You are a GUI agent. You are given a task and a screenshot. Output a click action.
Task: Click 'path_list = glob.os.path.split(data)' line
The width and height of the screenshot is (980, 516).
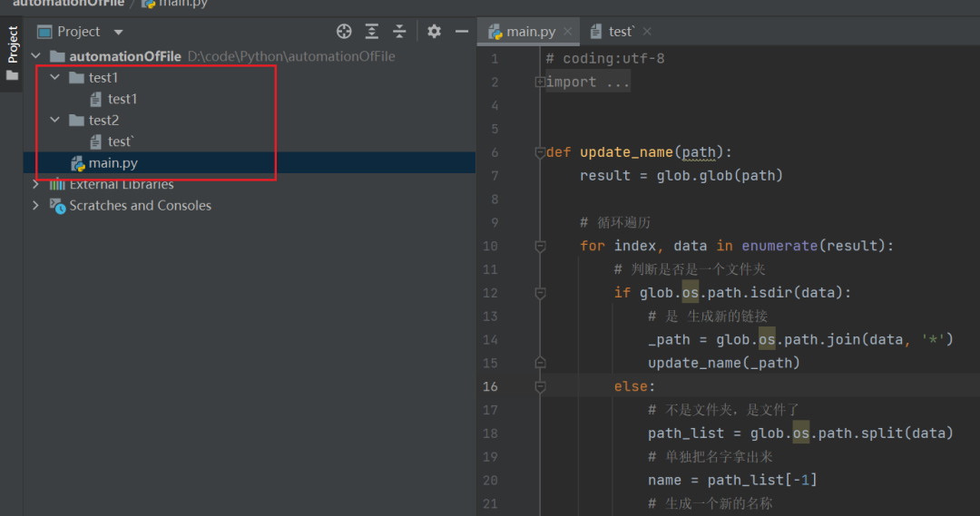(800, 433)
